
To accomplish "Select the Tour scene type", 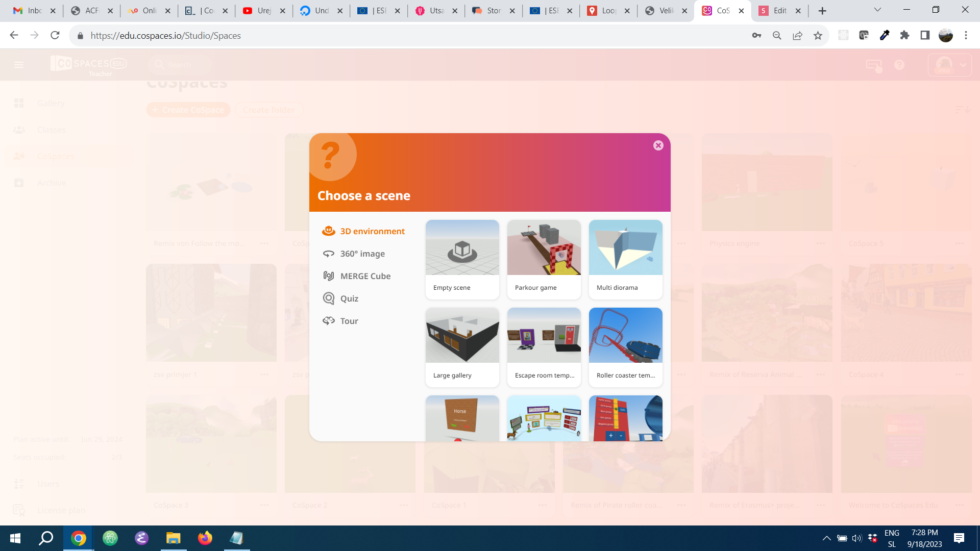I will click(x=349, y=321).
